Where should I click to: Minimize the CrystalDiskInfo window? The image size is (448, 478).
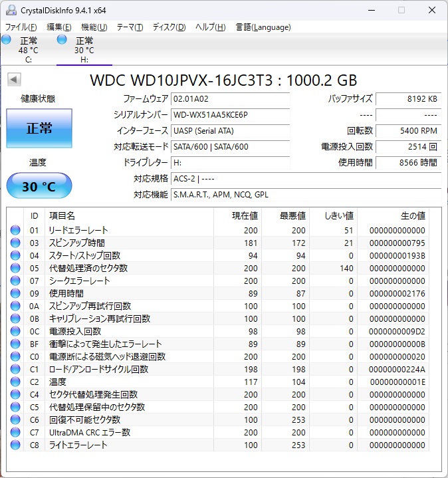click(x=372, y=11)
